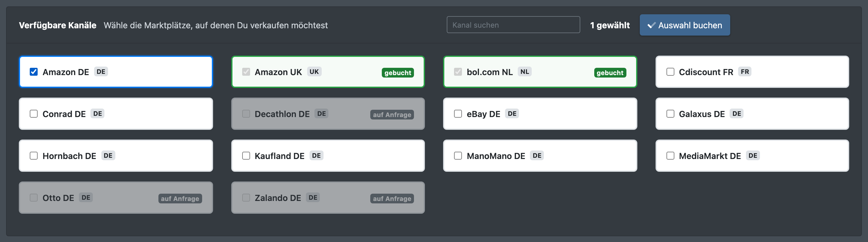Screen dimensions: 868x242
Task: Tick the Hornbach DE checkbox
Action: (x=34, y=156)
